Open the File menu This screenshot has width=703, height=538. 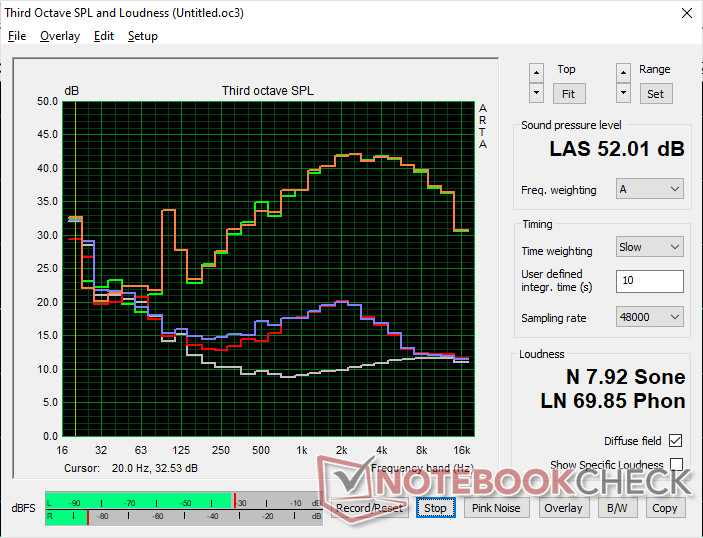17,36
